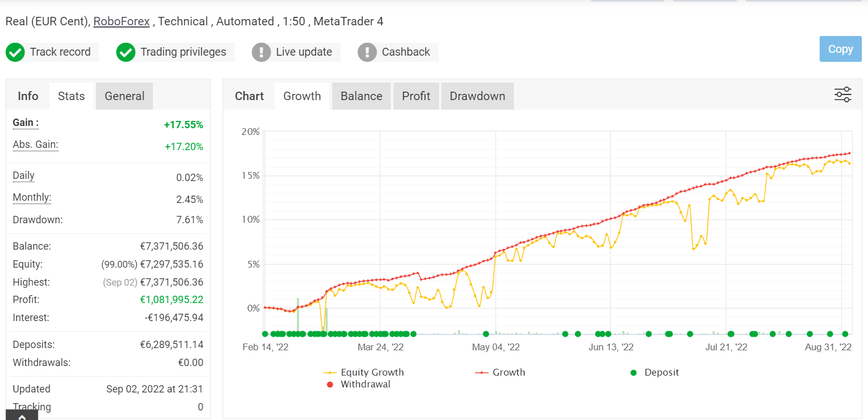Open the Drawdown chart tab
Viewport: 868px width, 420px height.
click(477, 96)
